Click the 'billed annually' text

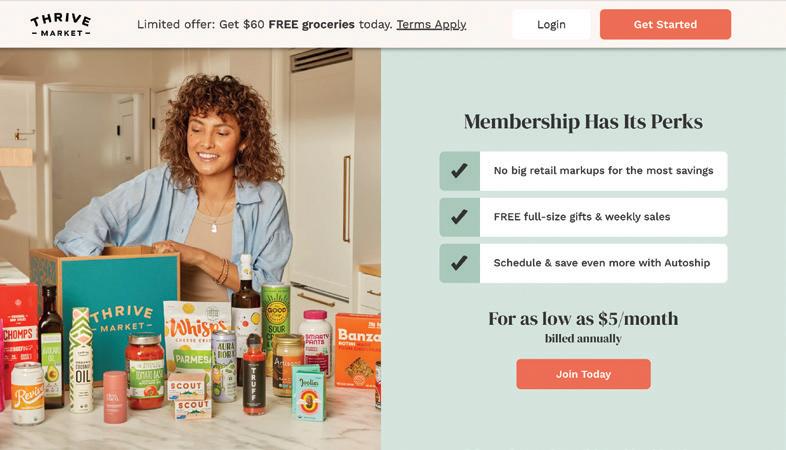[583, 339]
